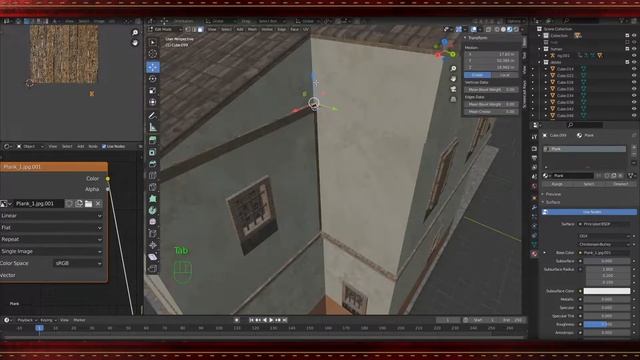Select the Move tool in viewport toolbar
The width and height of the screenshot is (640, 360).
coord(153,67)
